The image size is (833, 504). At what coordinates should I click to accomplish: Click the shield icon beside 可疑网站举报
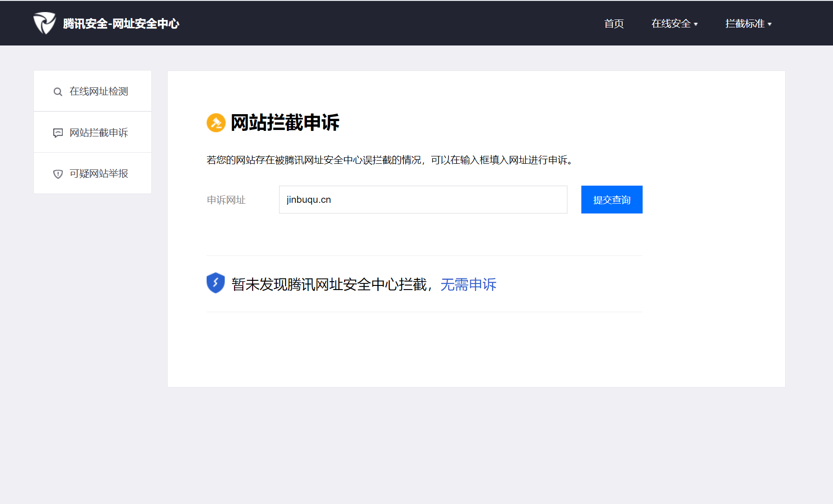tap(58, 174)
